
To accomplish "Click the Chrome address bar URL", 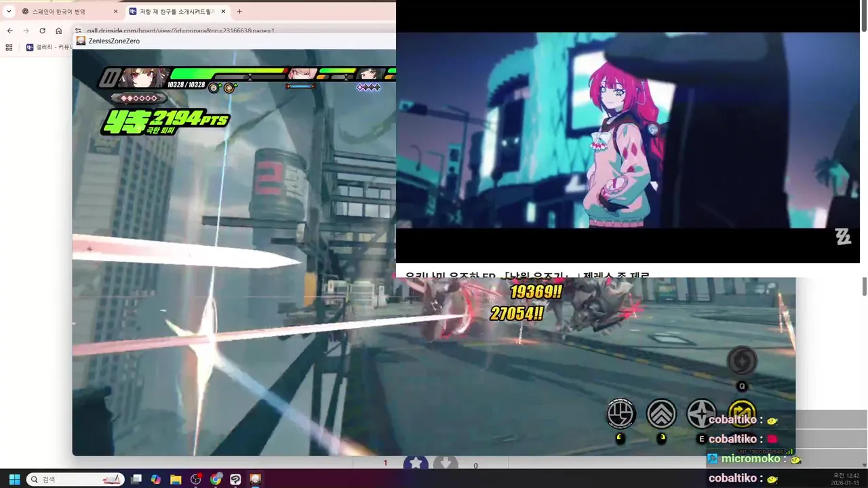I will [180, 30].
